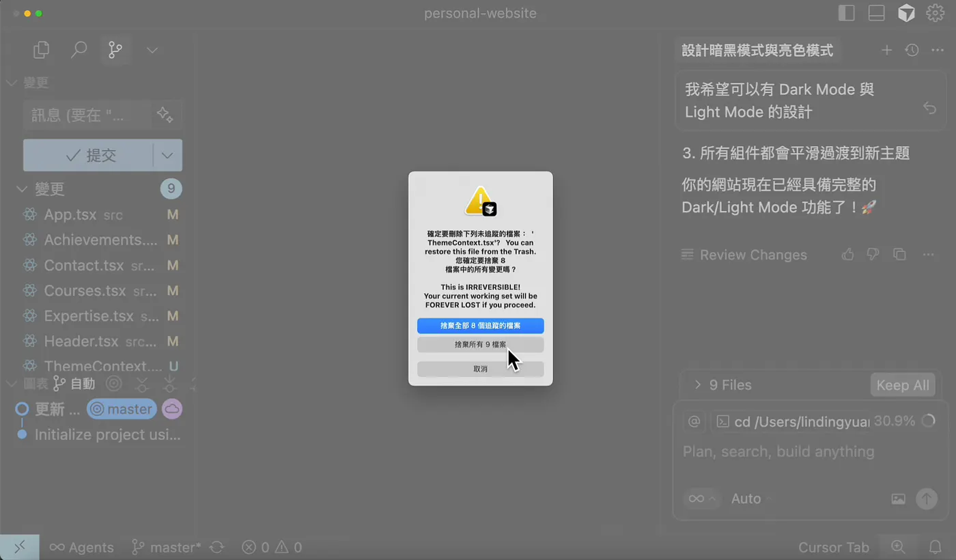The height and width of the screenshot is (560, 956).
Task: Click master* branch in status bar
Action: click(x=166, y=547)
